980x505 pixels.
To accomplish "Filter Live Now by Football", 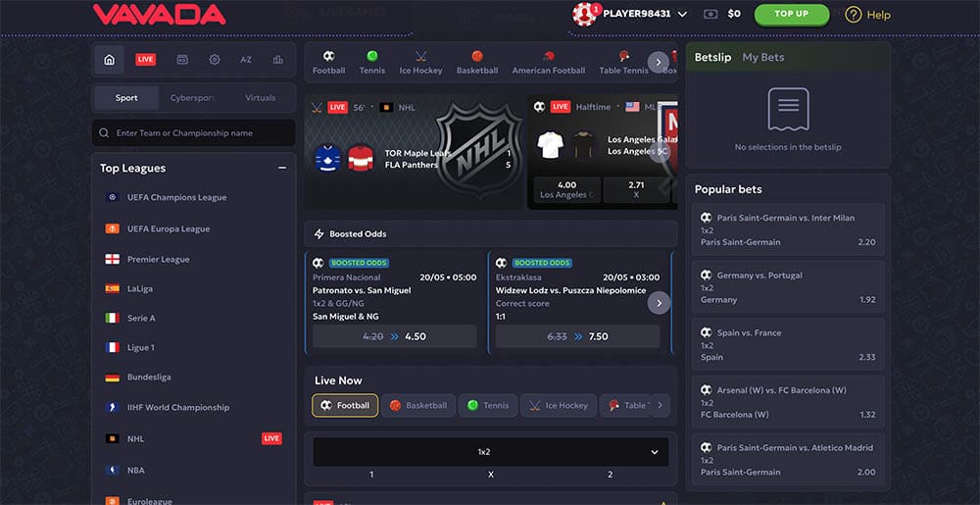I will tap(345, 405).
